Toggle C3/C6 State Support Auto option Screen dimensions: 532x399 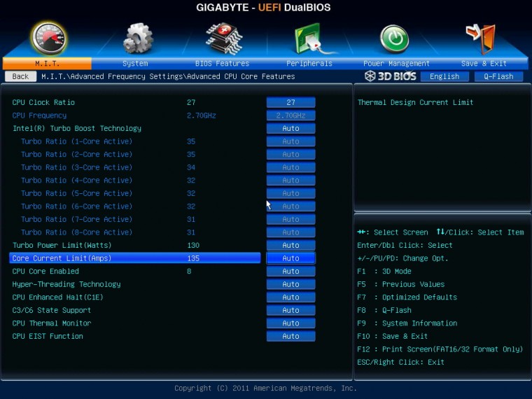(x=290, y=310)
